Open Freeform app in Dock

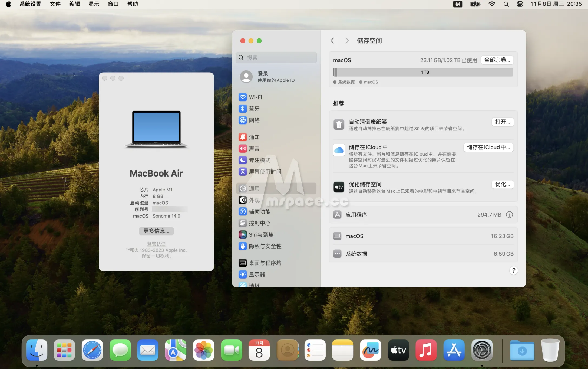tap(371, 350)
